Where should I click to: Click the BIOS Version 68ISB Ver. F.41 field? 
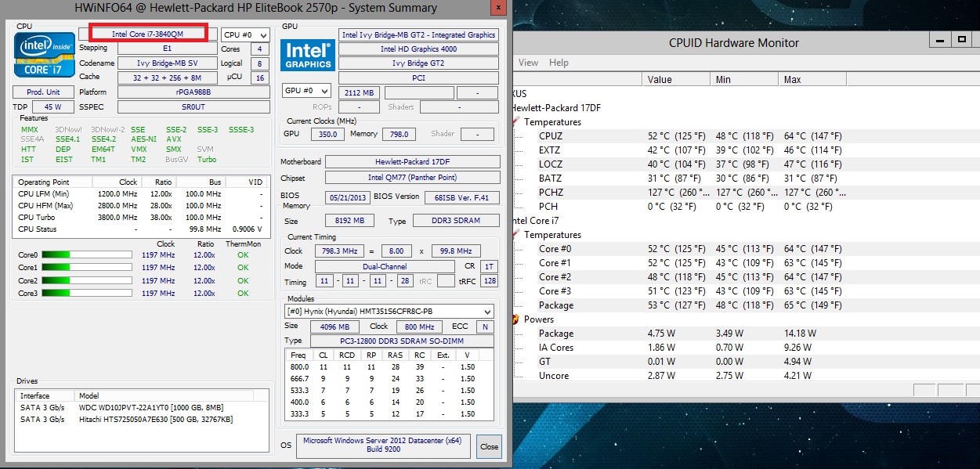pos(461,197)
